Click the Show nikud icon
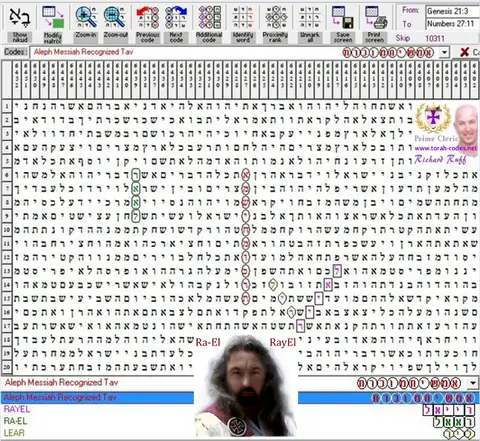Screen dimensions: 480x441 coord(20,17)
